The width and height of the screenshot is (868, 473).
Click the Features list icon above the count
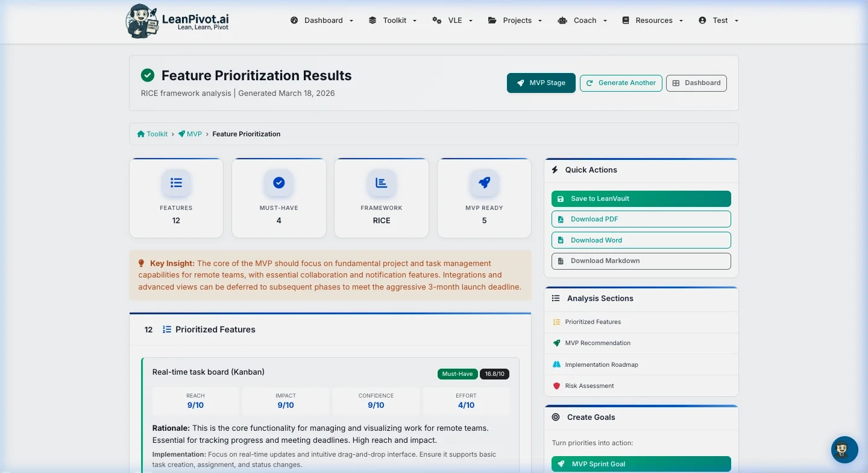(176, 183)
